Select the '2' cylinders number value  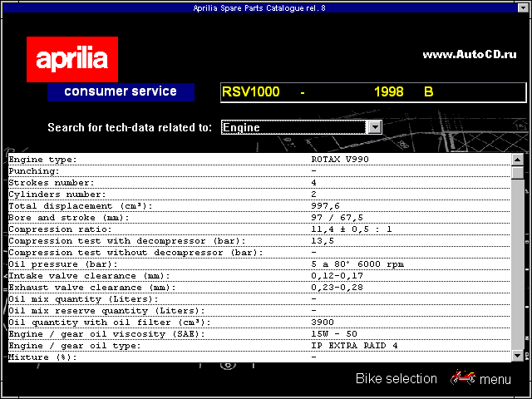[314, 195]
